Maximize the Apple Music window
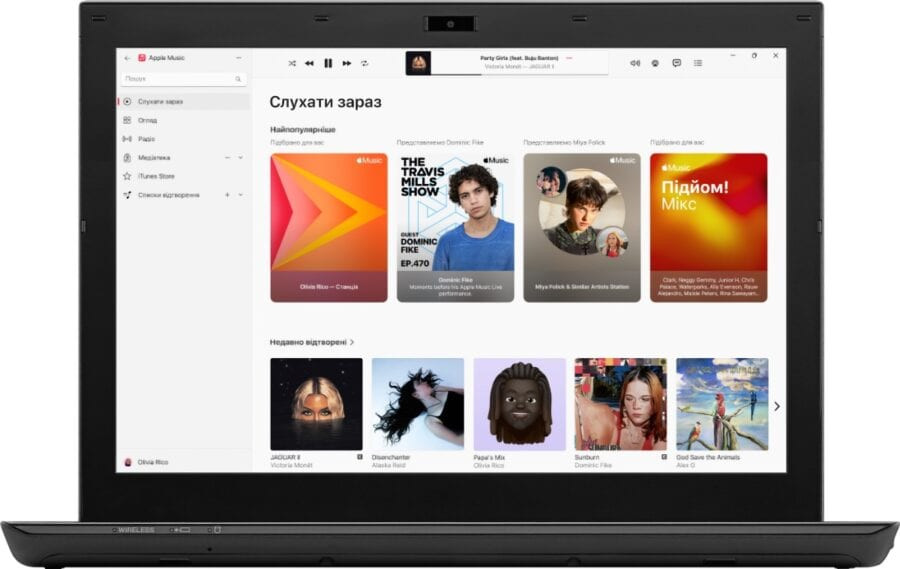900x569 pixels. pos(754,56)
